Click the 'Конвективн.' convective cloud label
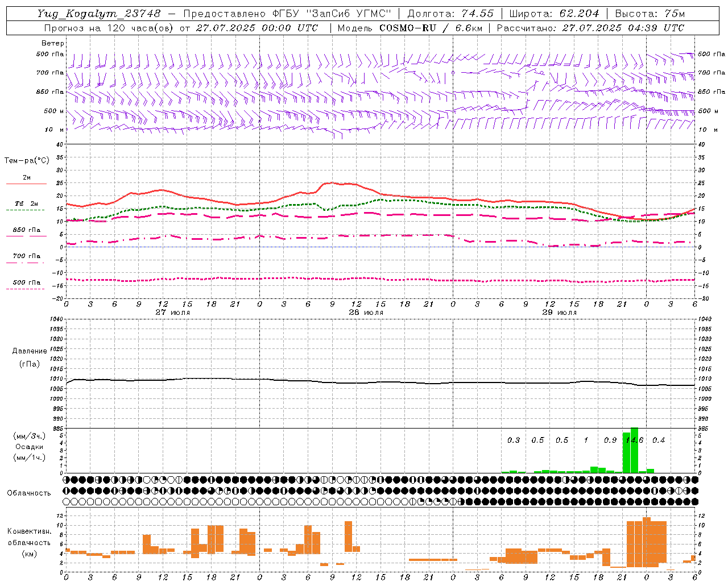728x582 pixels. [30, 531]
